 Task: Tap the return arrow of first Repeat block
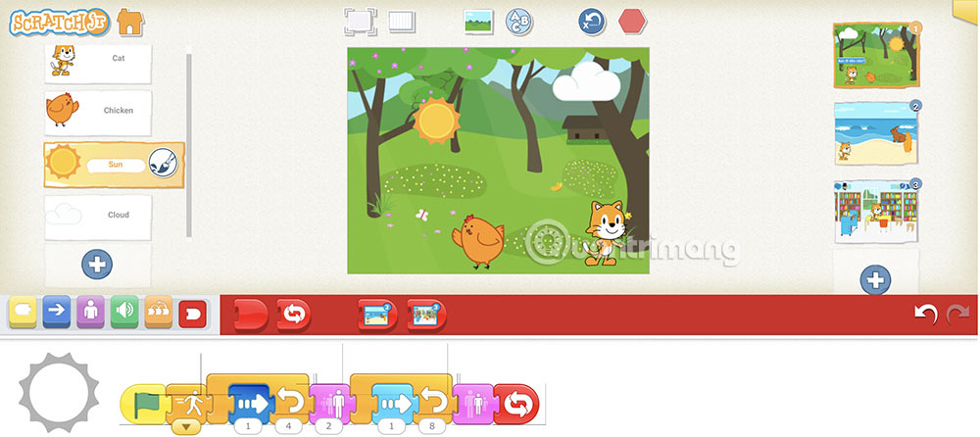[289, 402]
